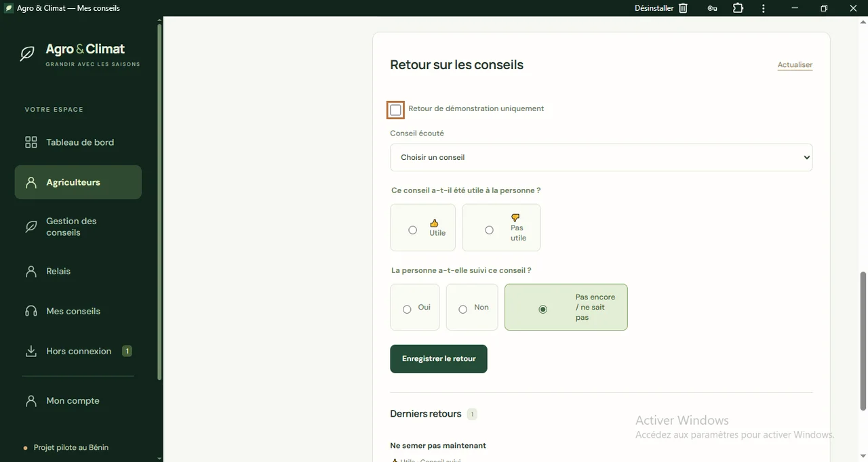
Task: Open the Relais sidebar item
Action: pos(78,271)
